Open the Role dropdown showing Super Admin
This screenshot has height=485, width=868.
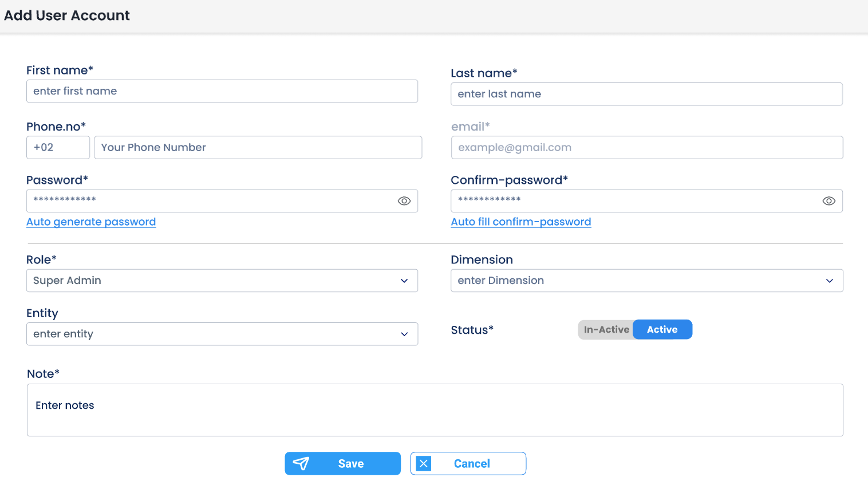[x=222, y=281]
